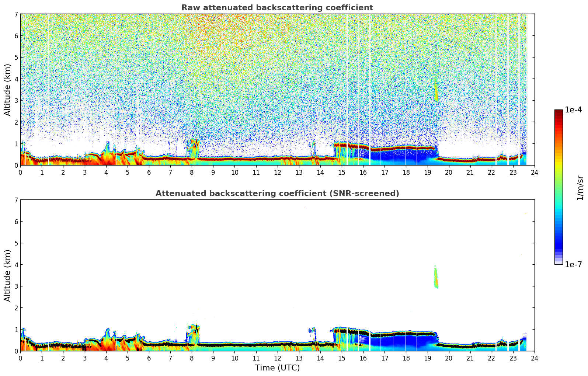588x376 pixels.
Task: Click the upper plot's 'Altitude (km)' label
Action: (8, 90)
